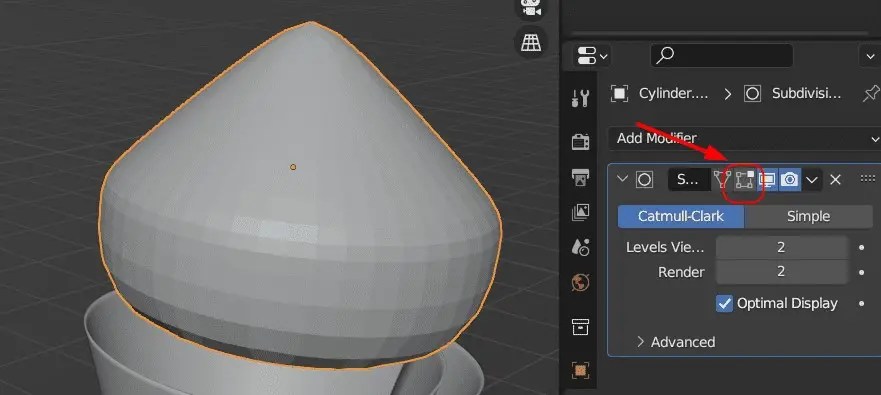881x395 pixels.
Task: Open the Properties editor type menu
Action: [x=591, y=56]
